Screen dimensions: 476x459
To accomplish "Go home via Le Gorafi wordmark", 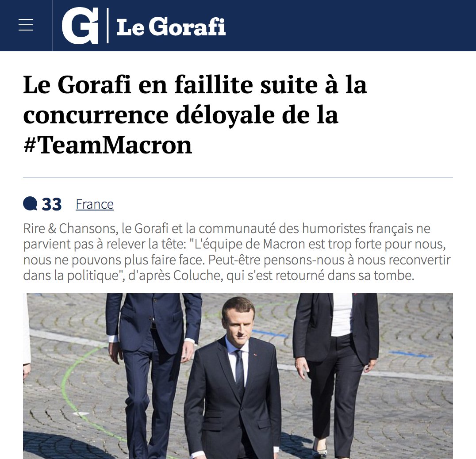I will [171, 27].
